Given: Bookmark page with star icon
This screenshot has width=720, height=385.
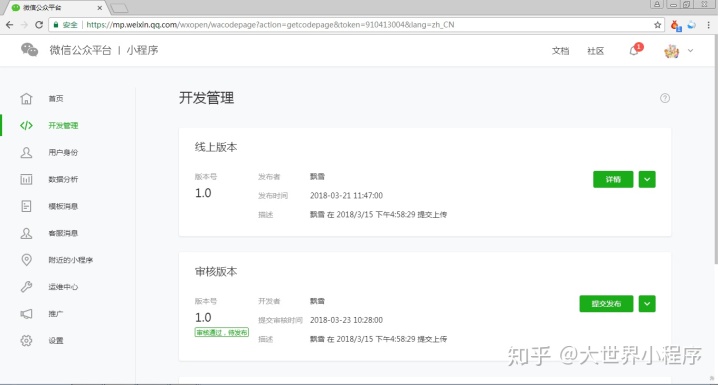Looking at the screenshot, I should 658,25.
